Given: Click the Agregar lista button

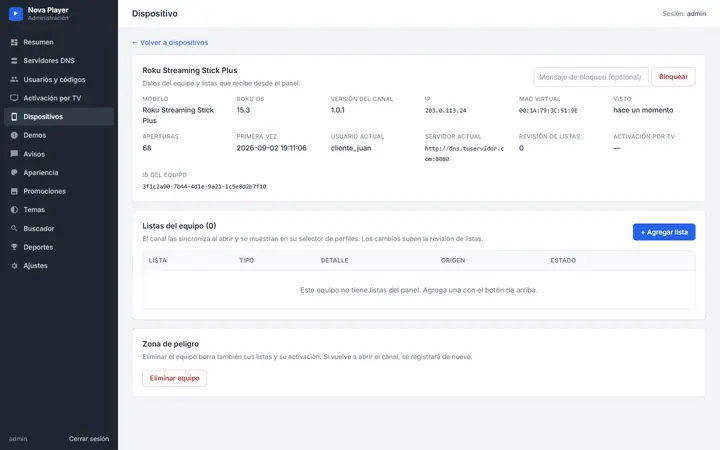Looking at the screenshot, I should coord(664,232).
